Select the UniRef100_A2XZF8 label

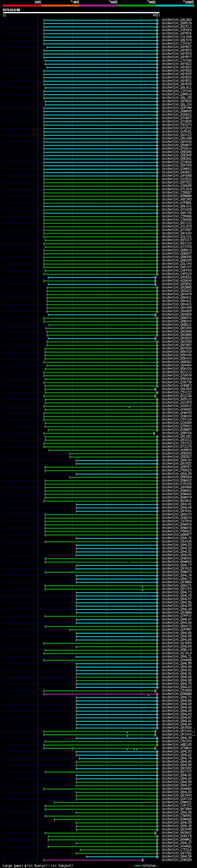pyautogui.click(x=177, y=403)
